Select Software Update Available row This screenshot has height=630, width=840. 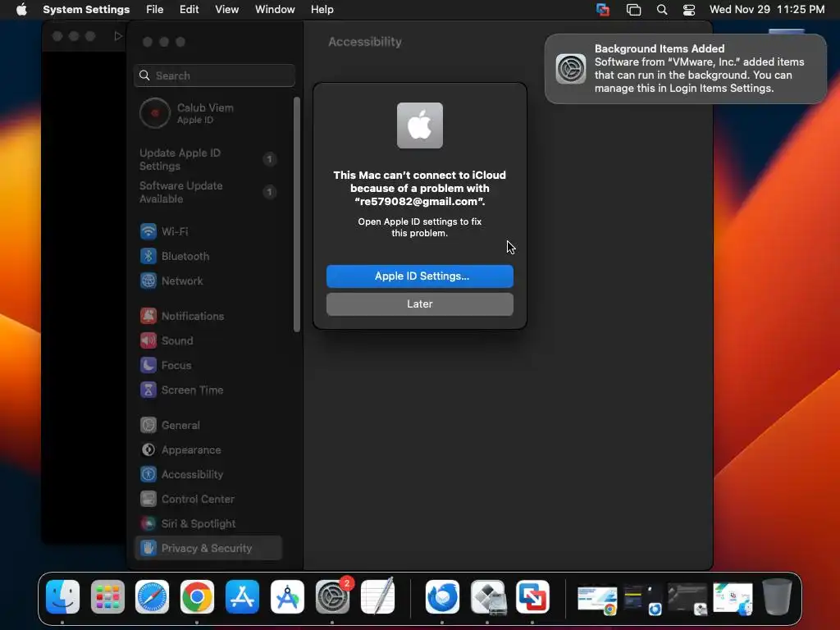209,192
